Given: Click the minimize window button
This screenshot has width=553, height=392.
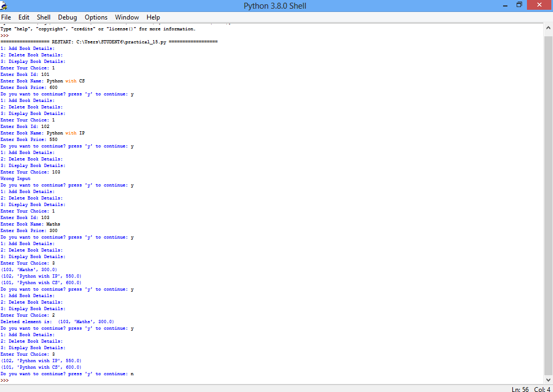Looking at the screenshot, I should [x=505, y=5].
